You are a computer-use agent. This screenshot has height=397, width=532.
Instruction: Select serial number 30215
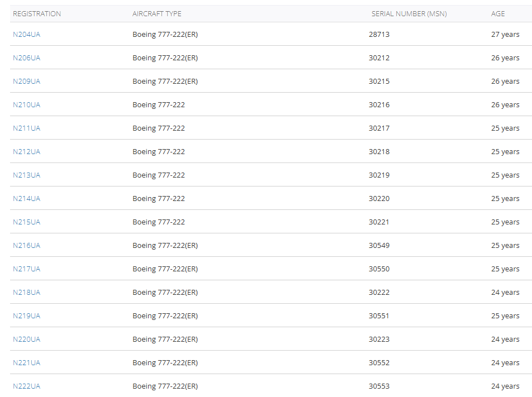[379, 81]
